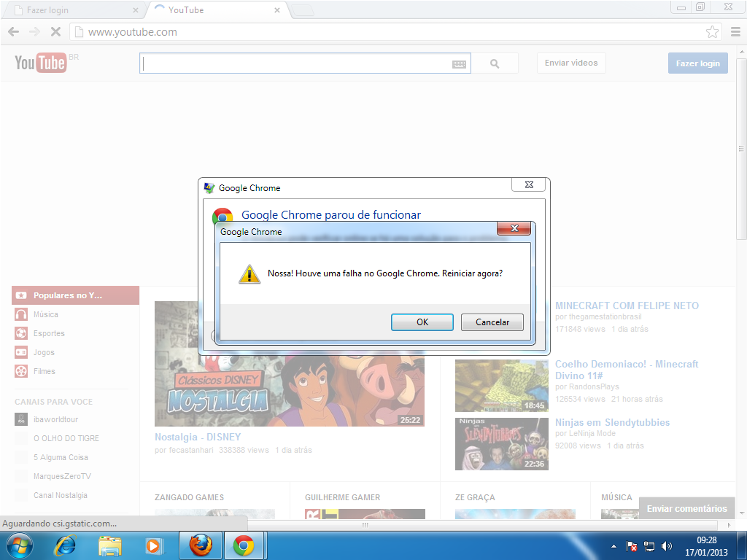The width and height of the screenshot is (747, 560).
Task: Click the thegamestationbrasil uploader name
Action: 604,316
